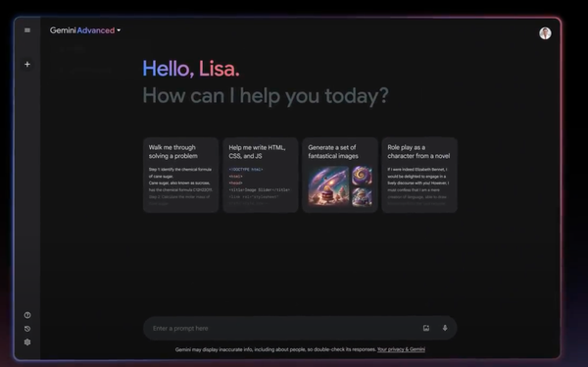The height and width of the screenshot is (367, 588).
Task: Open the hamburger main menu
Action: [27, 30]
